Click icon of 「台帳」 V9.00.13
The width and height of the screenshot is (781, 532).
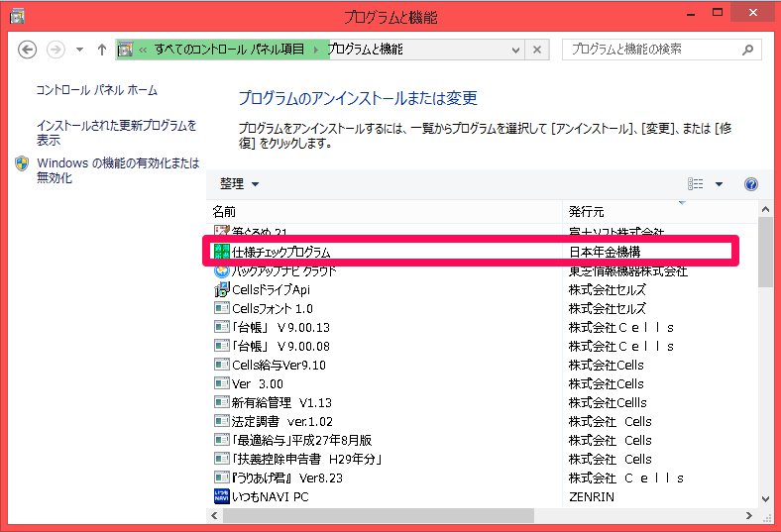click(222, 327)
